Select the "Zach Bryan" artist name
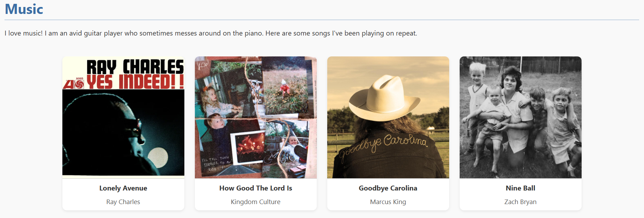This screenshot has width=644, height=218. [x=521, y=202]
